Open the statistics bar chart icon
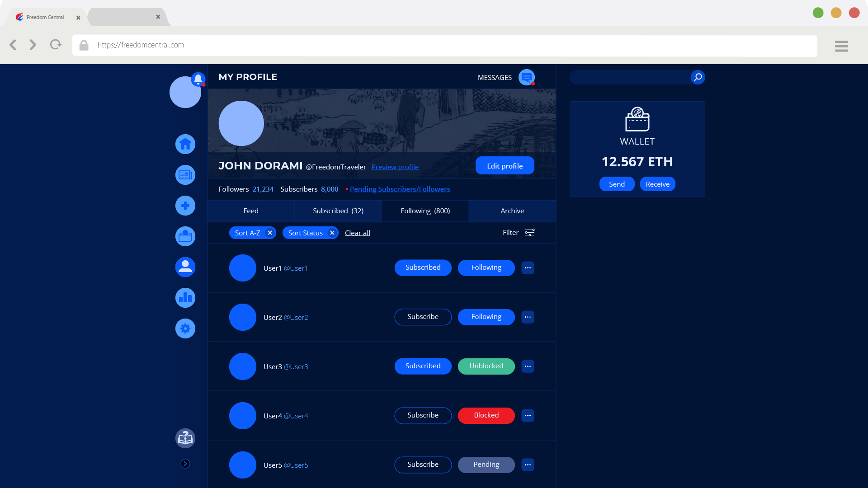This screenshot has height=488, width=868. click(185, 298)
